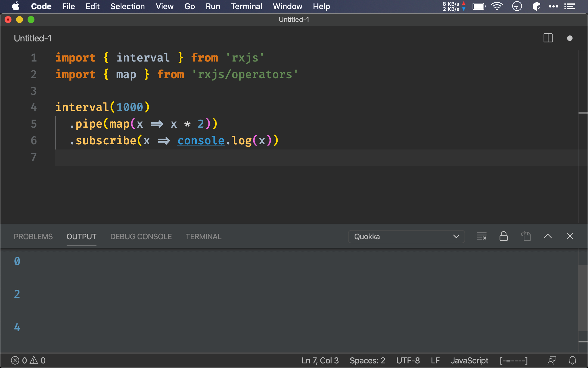The height and width of the screenshot is (368, 588).
Task: Click the yellow minimize window button
Action: coord(20,20)
